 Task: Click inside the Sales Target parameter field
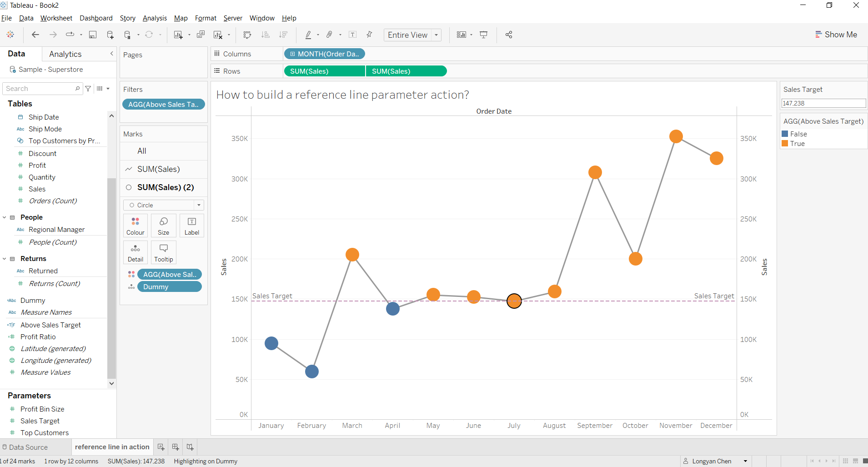823,103
